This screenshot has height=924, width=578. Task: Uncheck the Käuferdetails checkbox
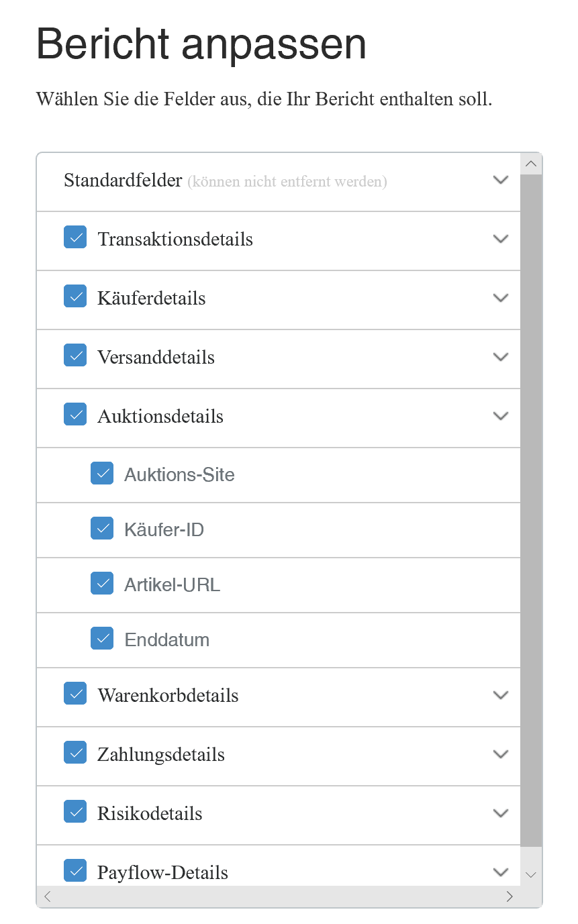(75, 296)
